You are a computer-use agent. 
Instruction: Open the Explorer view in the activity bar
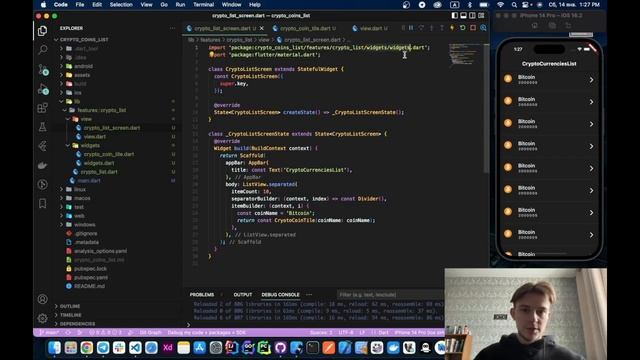pyautogui.click(x=42, y=31)
